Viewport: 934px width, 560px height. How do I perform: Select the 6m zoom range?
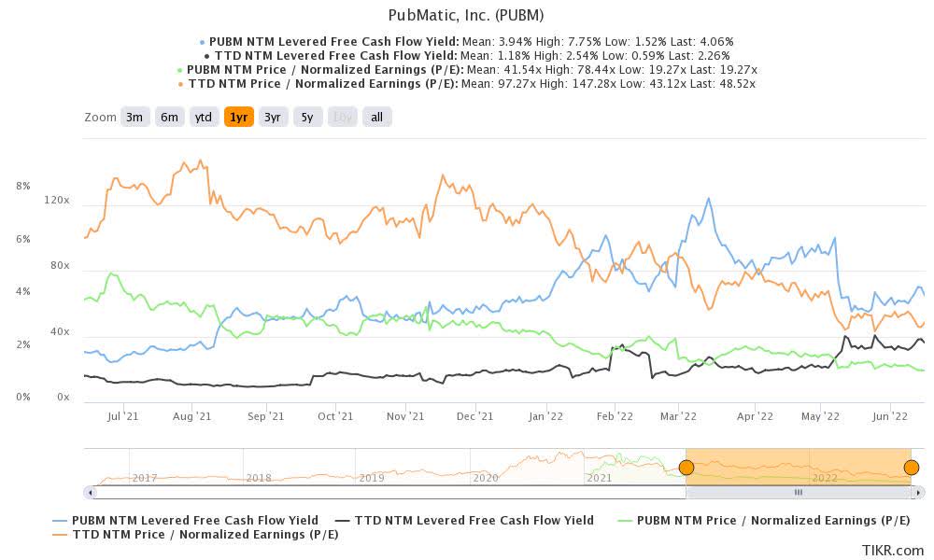click(x=169, y=117)
